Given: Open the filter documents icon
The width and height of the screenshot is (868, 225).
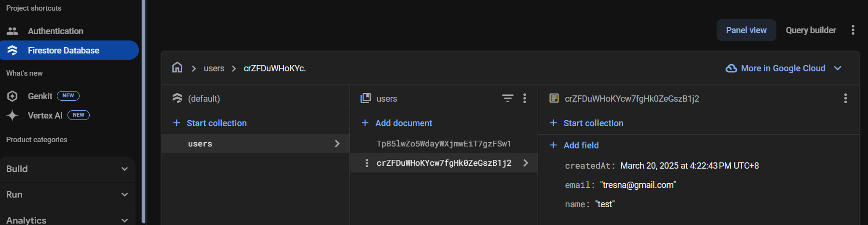Looking at the screenshot, I should 508,98.
